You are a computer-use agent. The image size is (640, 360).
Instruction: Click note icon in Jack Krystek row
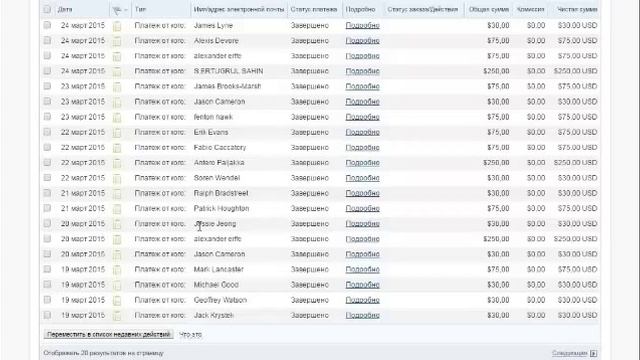coord(117,316)
